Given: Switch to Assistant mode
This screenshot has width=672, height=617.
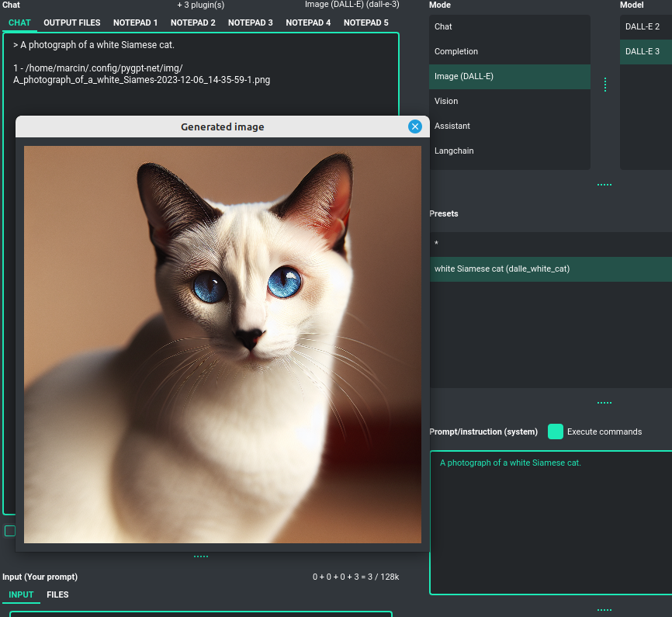Looking at the screenshot, I should click(509, 126).
